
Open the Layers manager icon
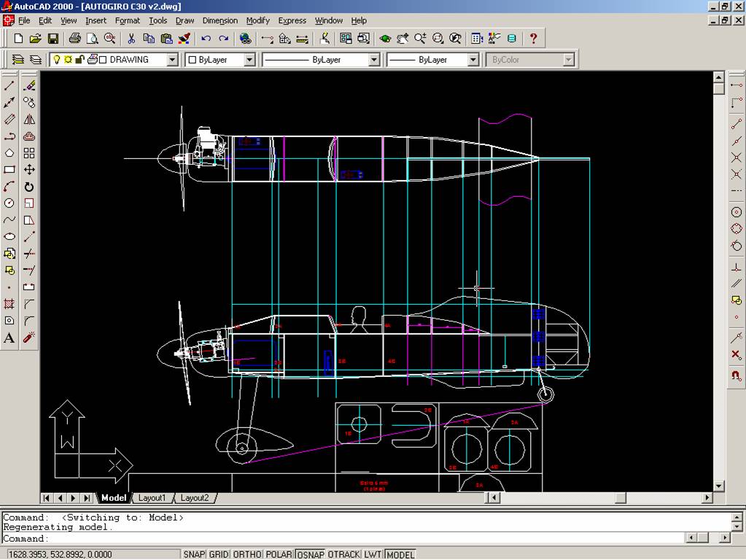(x=35, y=60)
